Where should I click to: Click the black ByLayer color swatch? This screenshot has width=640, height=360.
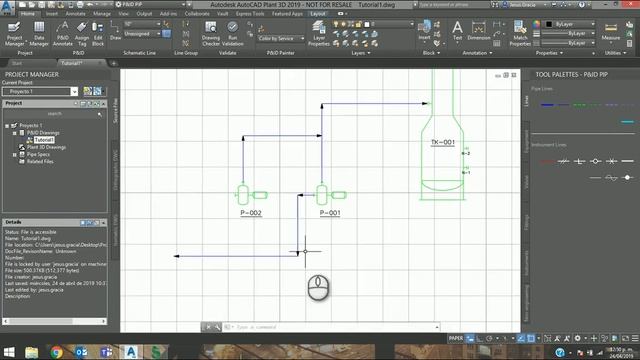(549, 24)
